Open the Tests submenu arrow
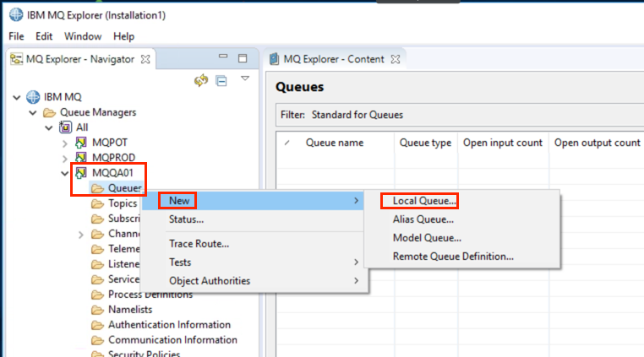 (356, 262)
